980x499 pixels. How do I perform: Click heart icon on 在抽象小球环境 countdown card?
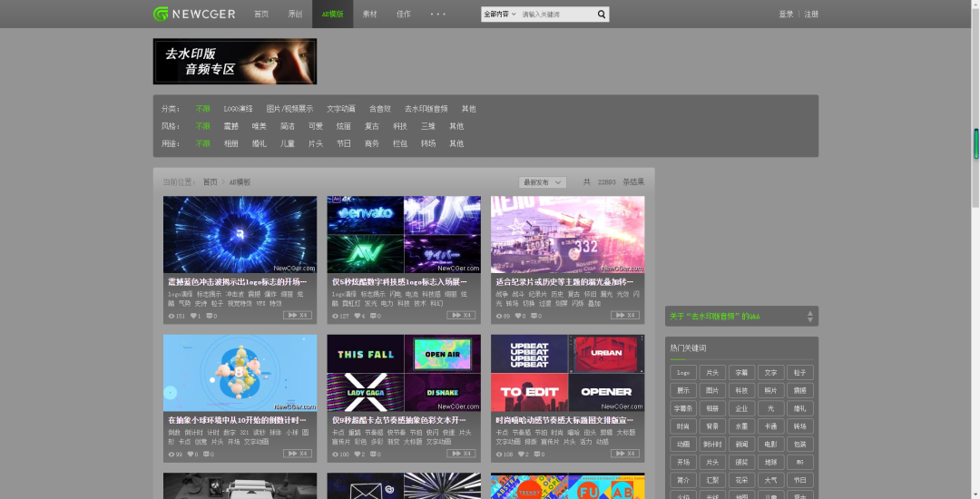(191, 454)
